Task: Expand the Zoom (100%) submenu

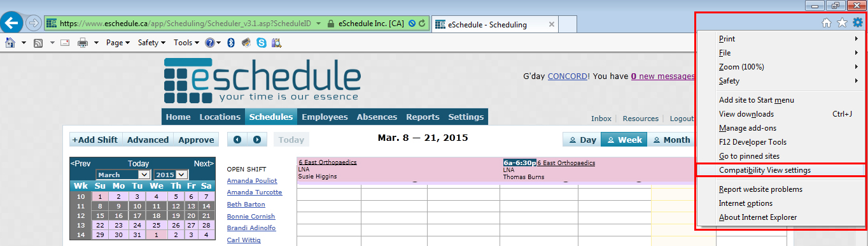Action: tap(781, 67)
